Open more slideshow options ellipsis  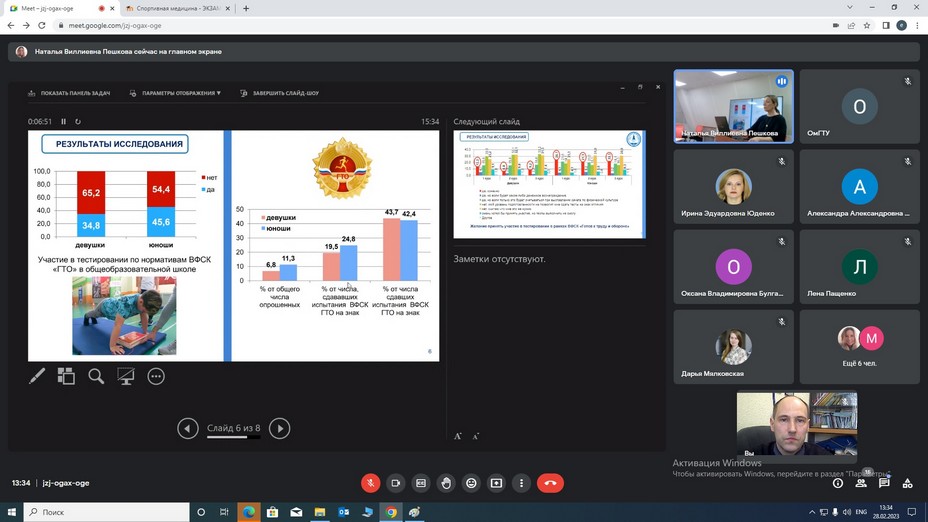pyautogui.click(x=156, y=376)
